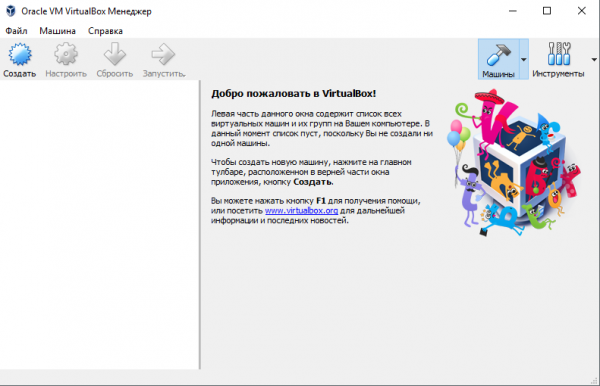This screenshot has height=386, width=600.
Task: Open the Справка menu
Action: point(105,31)
